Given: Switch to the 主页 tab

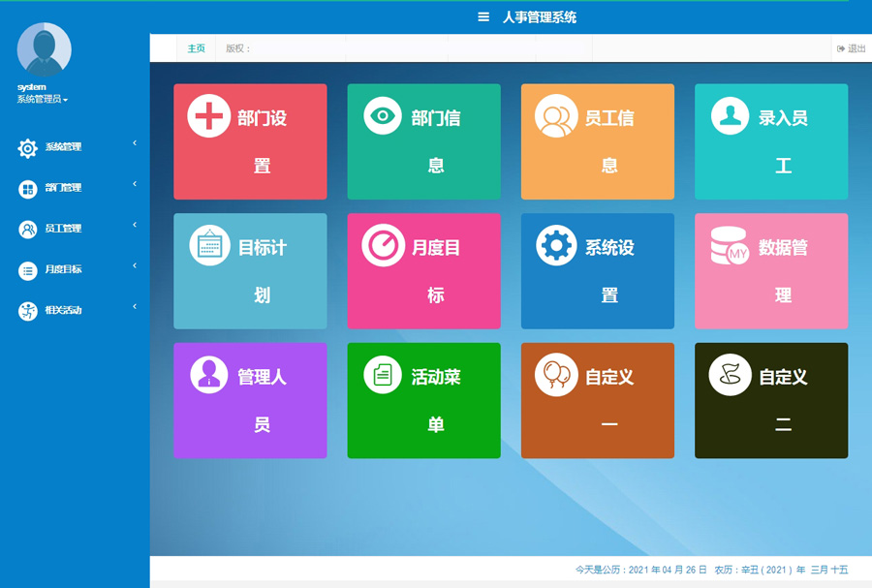Looking at the screenshot, I should click(197, 48).
